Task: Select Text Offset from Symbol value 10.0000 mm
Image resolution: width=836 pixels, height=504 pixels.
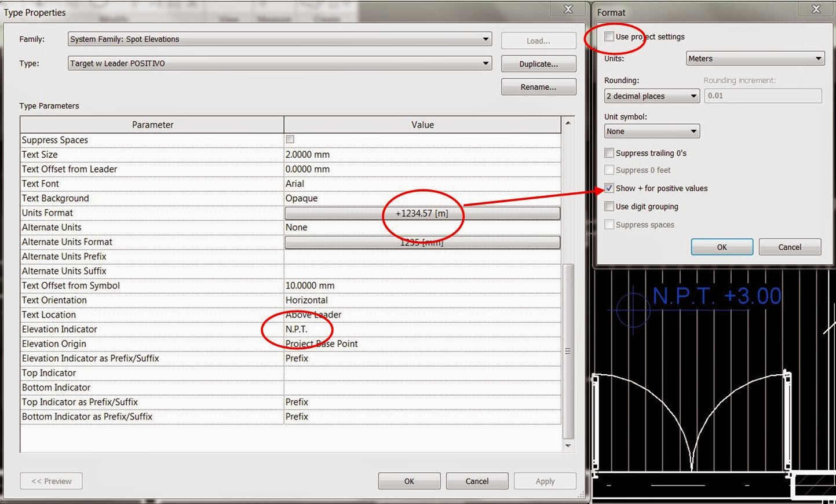Action: (422, 286)
